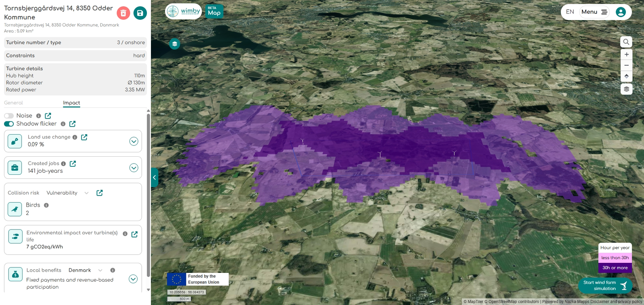
Task: Click the Land use change icon tile
Action: (x=15, y=141)
